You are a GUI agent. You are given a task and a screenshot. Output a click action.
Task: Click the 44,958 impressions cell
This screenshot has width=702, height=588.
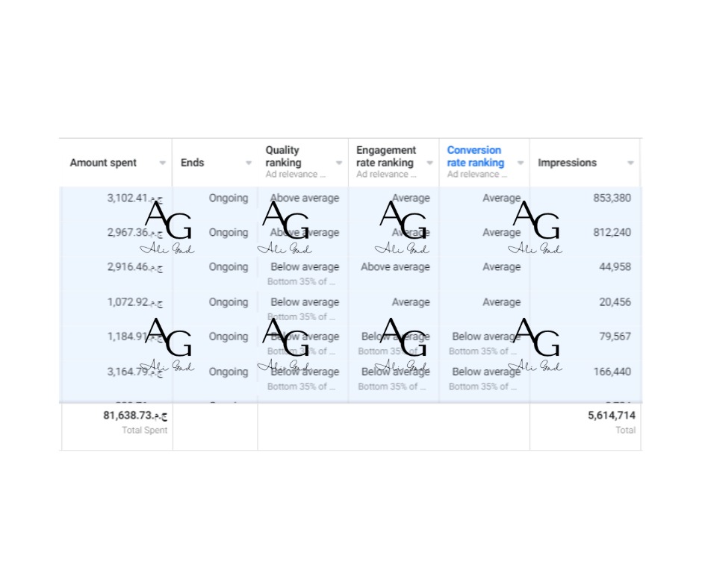pyautogui.click(x=615, y=267)
